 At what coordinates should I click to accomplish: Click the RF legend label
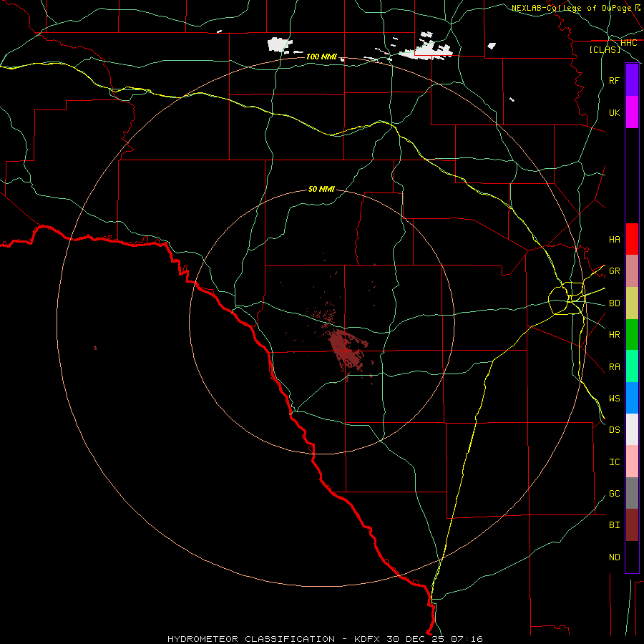coord(614,80)
